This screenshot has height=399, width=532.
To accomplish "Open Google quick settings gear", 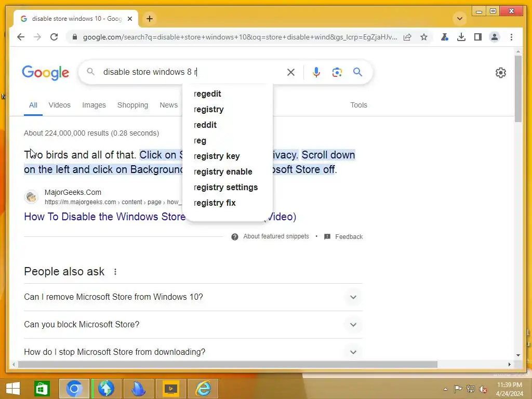I will coord(500,73).
